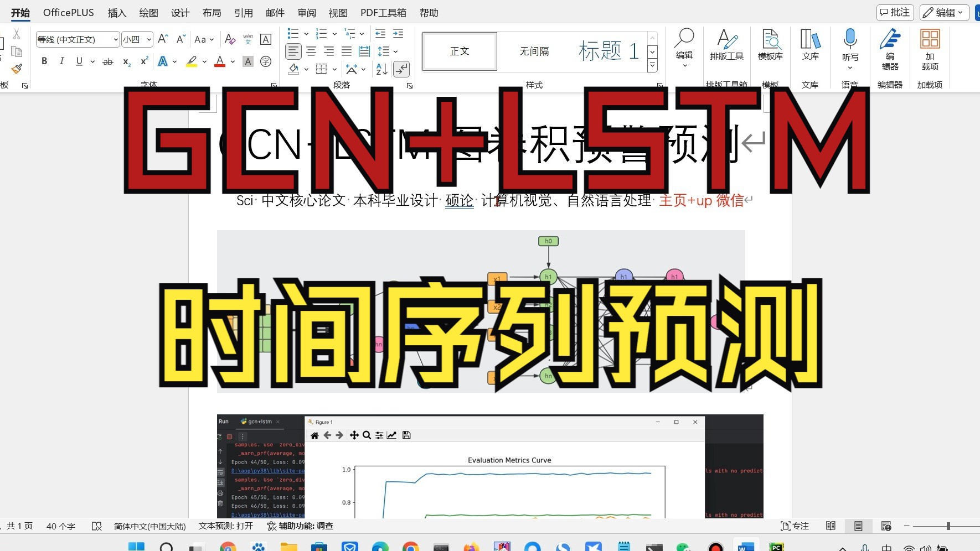Open the PDF工具箱 tab
The image size is (980, 551).
[x=383, y=13]
